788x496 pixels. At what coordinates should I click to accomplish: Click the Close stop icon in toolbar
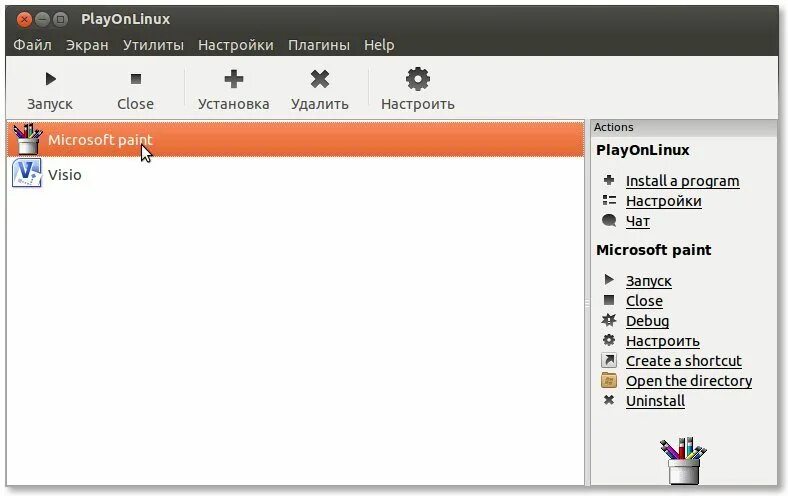pos(136,79)
